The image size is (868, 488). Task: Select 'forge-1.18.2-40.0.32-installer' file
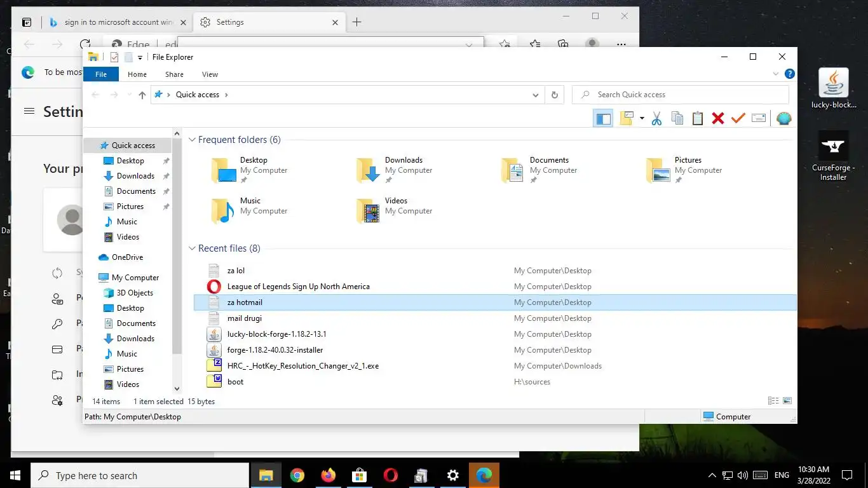tap(495, 350)
